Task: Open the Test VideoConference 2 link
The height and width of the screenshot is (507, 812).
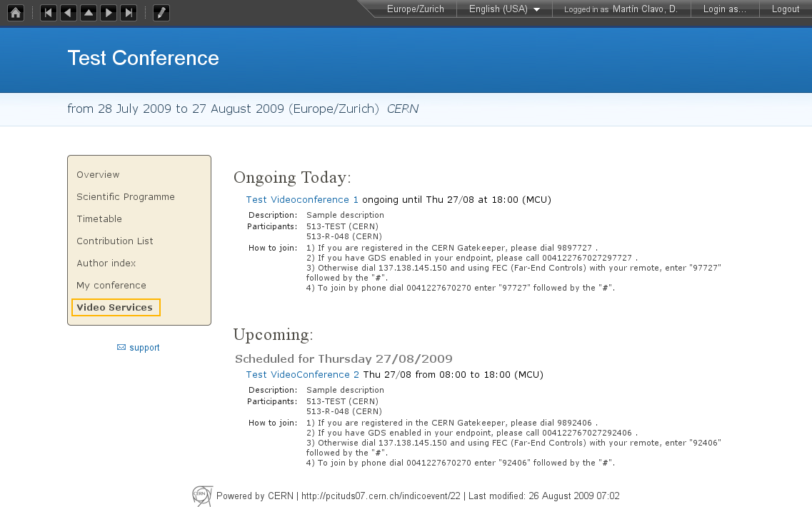Action: (302, 375)
